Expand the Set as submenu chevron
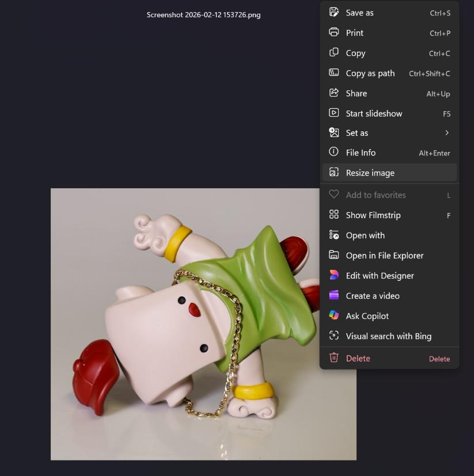Image resolution: width=474 pixels, height=476 pixels. [x=447, y=132]
